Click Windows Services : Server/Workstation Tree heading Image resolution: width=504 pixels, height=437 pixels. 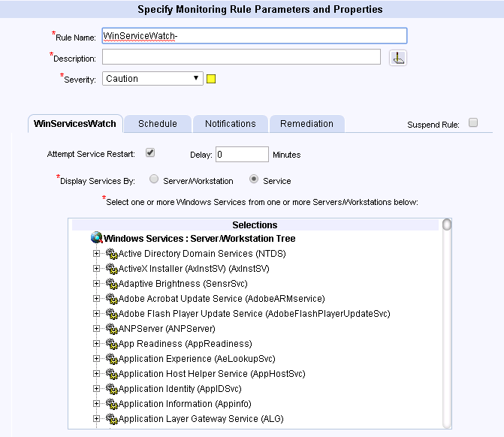pos(199,239)
